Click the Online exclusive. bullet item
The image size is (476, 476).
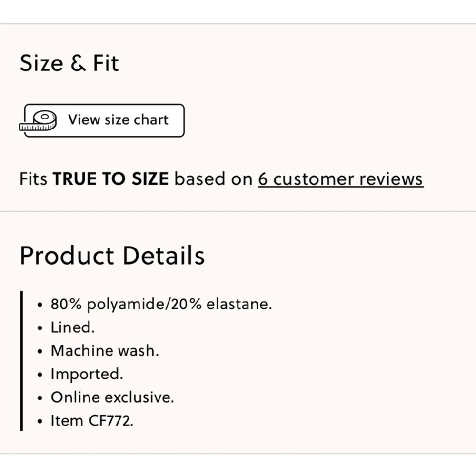[112, 397]
